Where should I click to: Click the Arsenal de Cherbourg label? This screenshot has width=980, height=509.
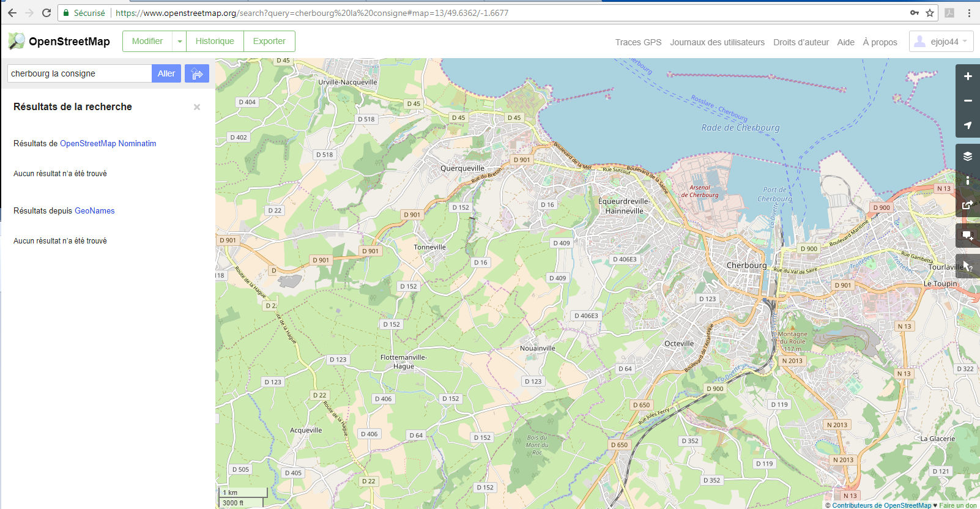(x=700, y=191)
